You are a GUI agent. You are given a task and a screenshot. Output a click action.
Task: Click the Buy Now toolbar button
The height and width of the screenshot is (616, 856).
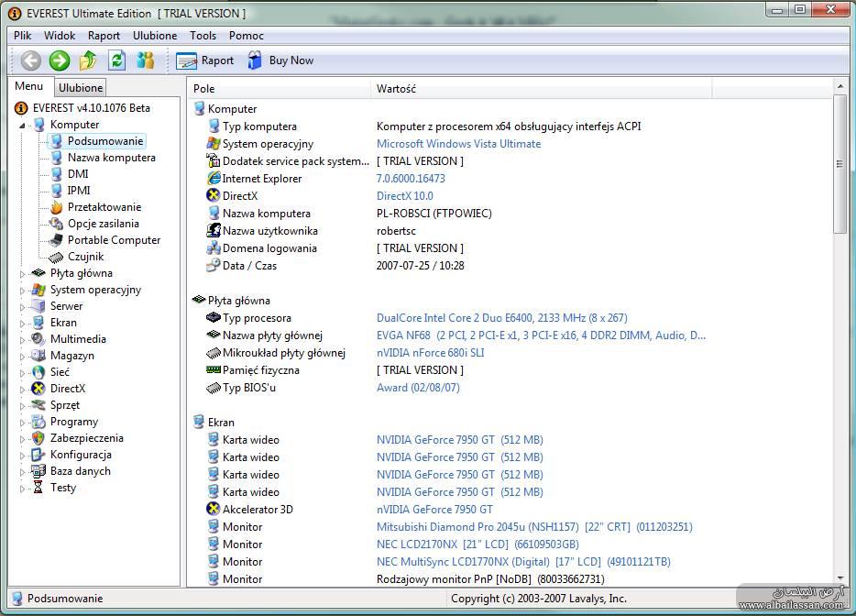click(x=280, y=60)
